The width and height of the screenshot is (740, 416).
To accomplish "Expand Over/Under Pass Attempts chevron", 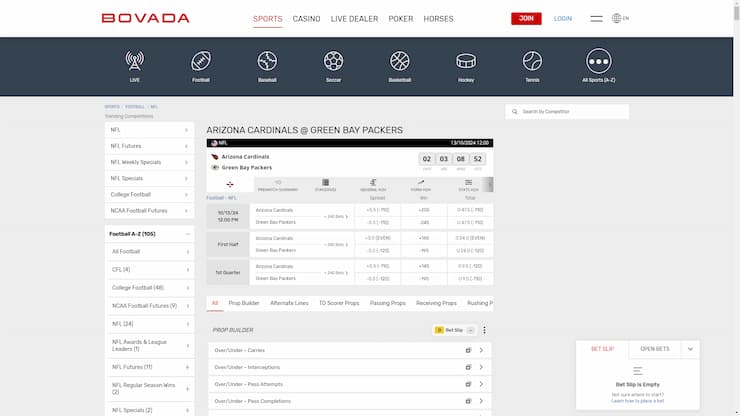I will pyautogui.click(x=481, y=384).
